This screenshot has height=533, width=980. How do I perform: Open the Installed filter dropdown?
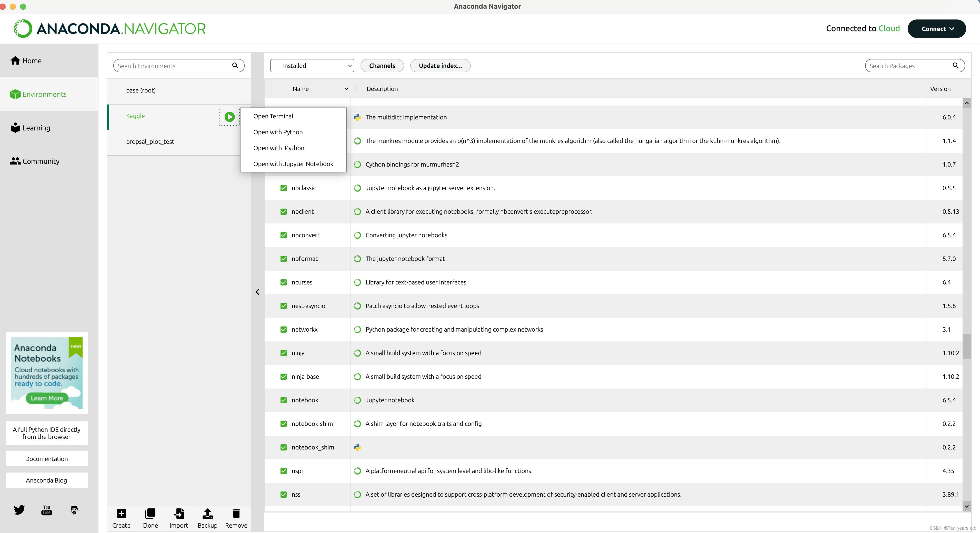pyautogui.click(x=312, y=65)
